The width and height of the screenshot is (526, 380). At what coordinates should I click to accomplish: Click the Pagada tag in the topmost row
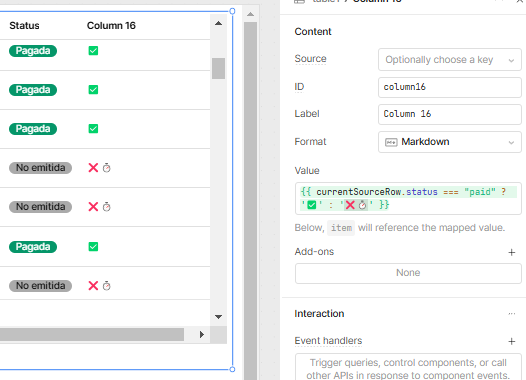click(x=33, y=51)
